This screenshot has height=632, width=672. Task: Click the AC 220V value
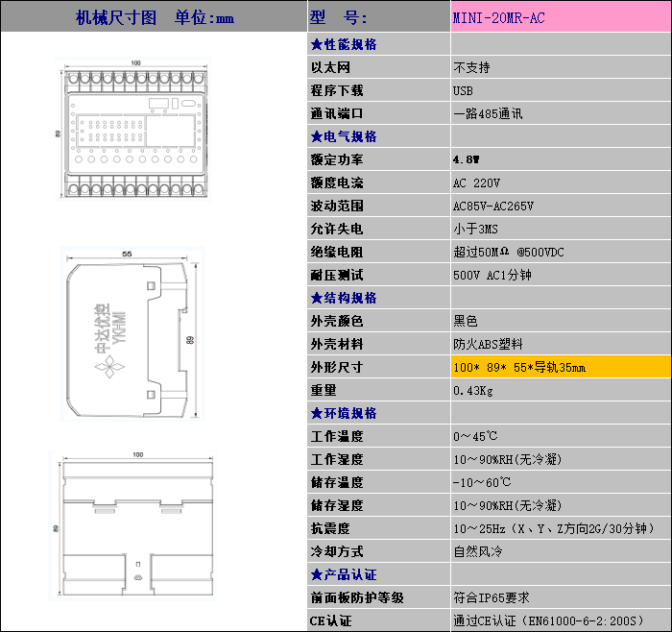(x=476, y=183)
